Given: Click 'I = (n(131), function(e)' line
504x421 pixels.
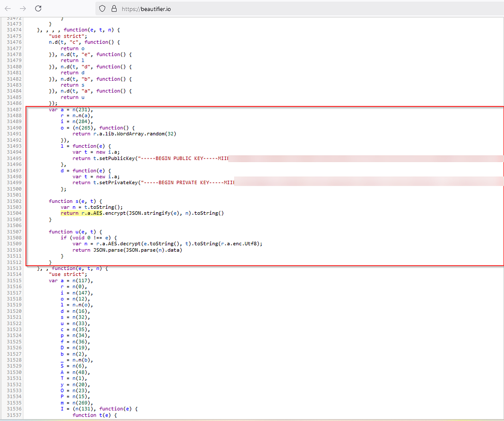Looking at the screenshot, I should pos(99,409).
